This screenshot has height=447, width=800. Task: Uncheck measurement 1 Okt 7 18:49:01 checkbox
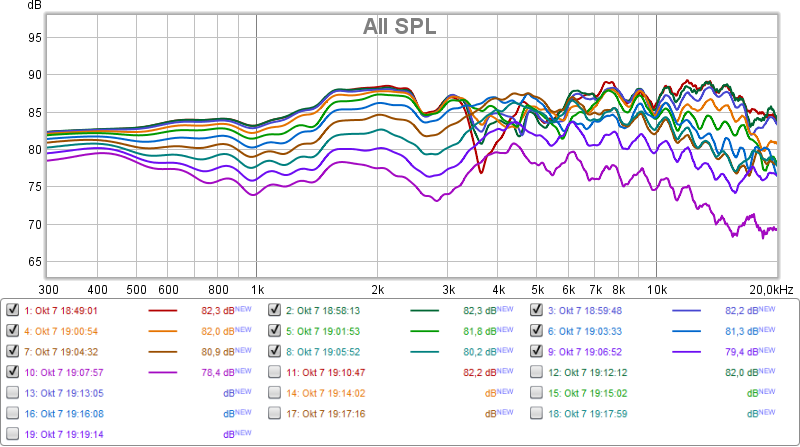click(13, 310)
